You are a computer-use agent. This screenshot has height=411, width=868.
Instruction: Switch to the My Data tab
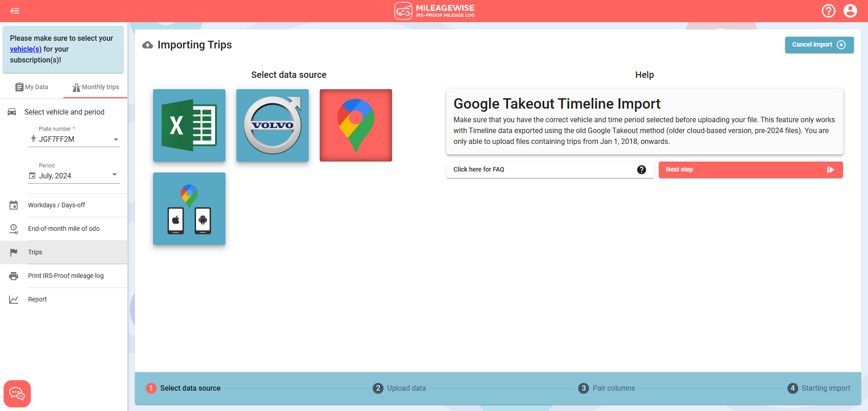[32, 87]
